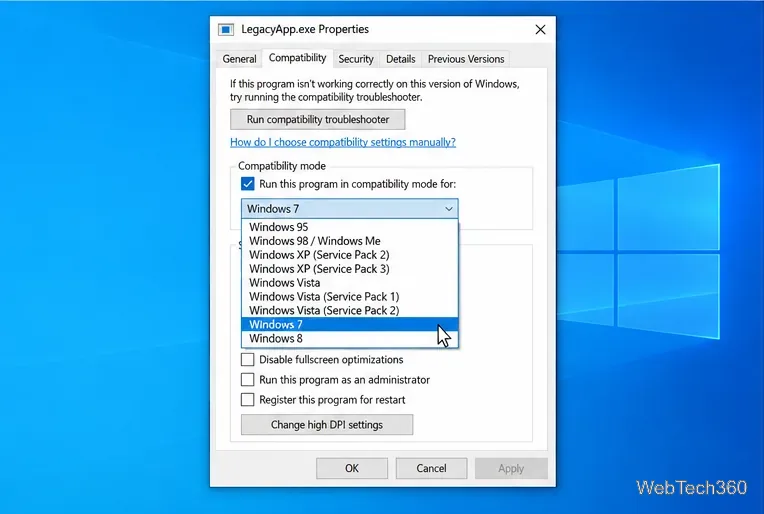Uncheck Run this program in compatibility mode
Screen dimensions: 764x514
tap(248, 184)
